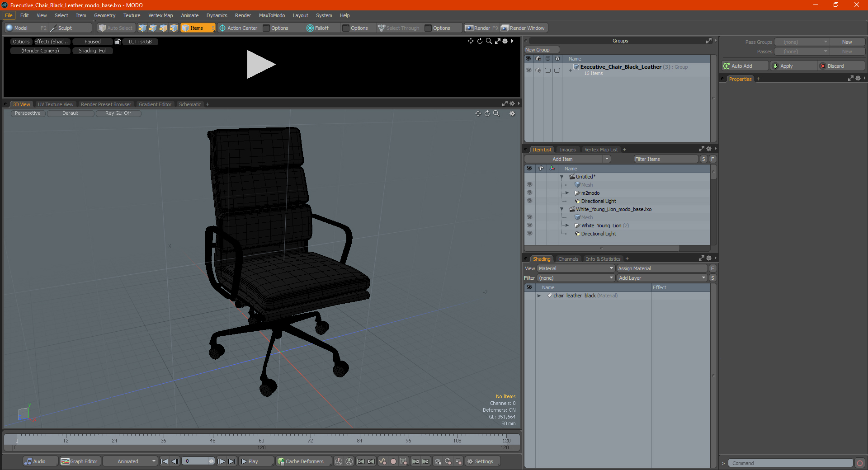Switch to Schematic tab

(190, 104)
